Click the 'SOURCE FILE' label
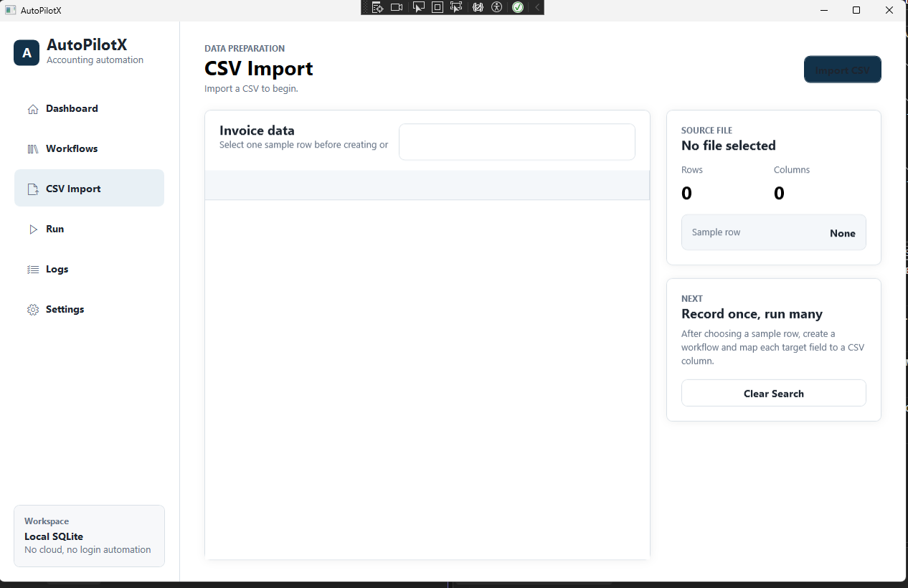Image resolution: width=908 pixels, height=588 pixels. 706,131
